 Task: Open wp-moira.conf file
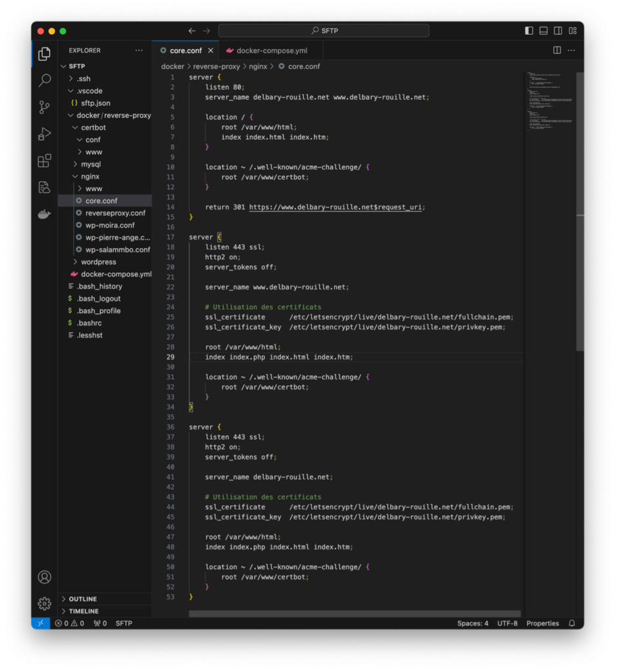coord(105,225)
